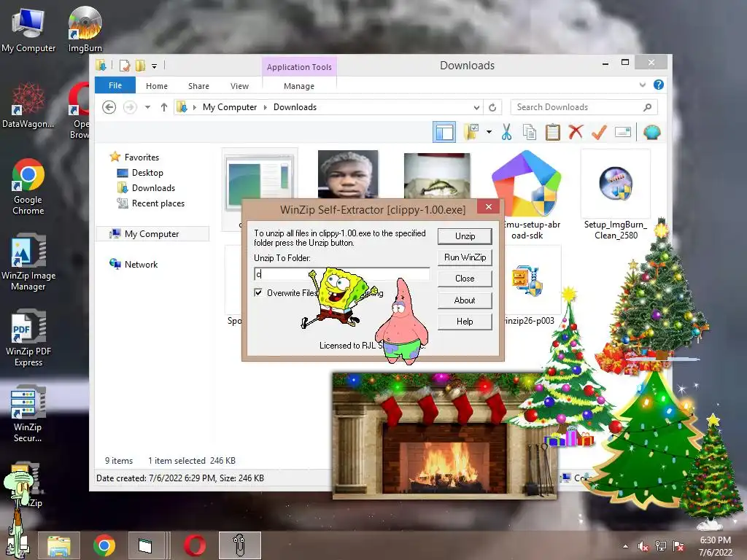Click Downloads in the address breadcrumb
The height and width of the screenshot is (560, 747).
pos(295,108)
